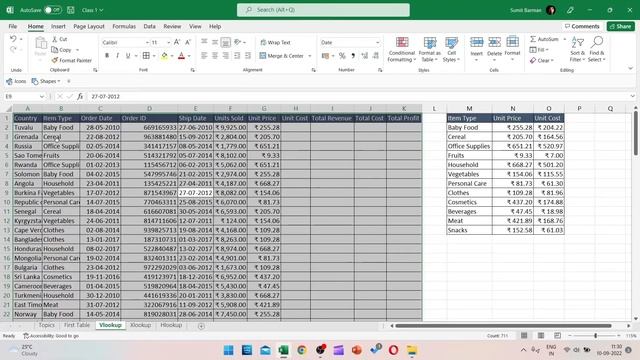This screenshot has width=640, height=360.
Task: Click the Opera icon in taskbar
Action: coord(393,350)
